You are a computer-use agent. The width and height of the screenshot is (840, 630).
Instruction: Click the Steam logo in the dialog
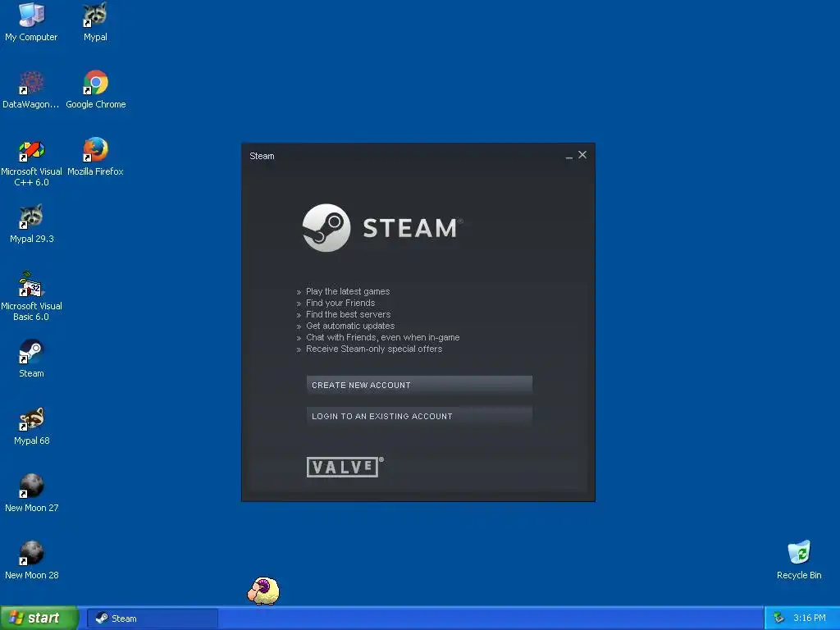click(382, 228)
